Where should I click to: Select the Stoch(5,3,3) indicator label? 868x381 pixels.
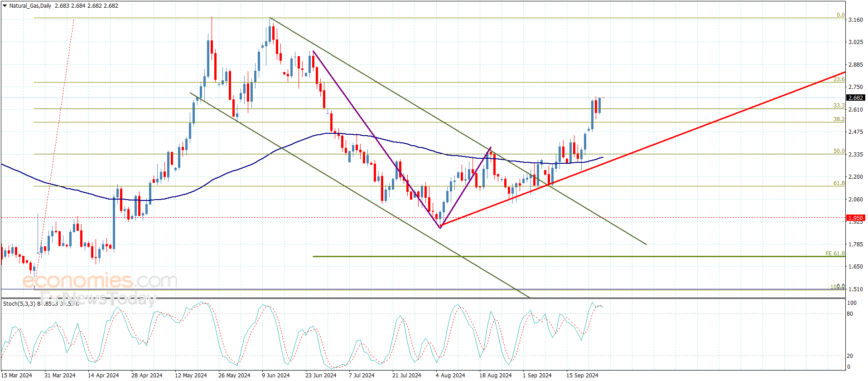click(19, 303)
